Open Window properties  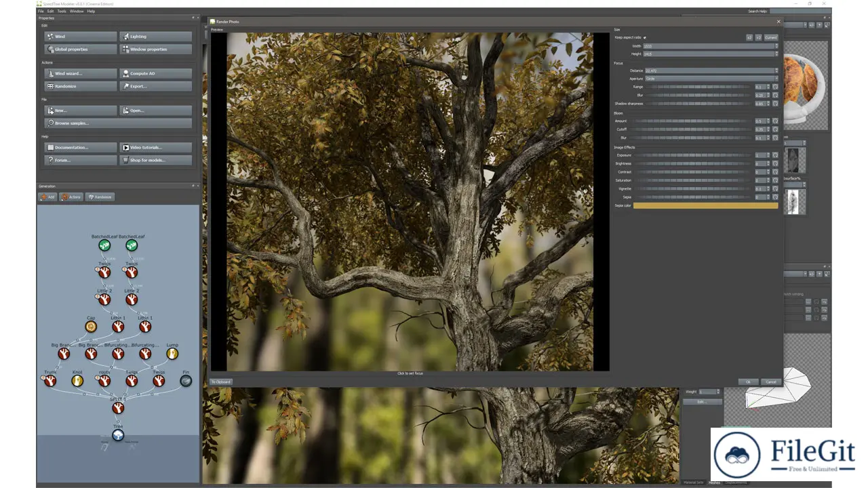tap(156, 49)
